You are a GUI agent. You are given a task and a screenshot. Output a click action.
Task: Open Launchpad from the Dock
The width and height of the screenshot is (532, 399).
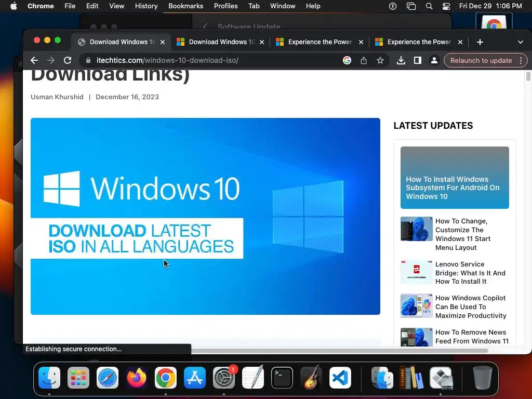[78, 377]
